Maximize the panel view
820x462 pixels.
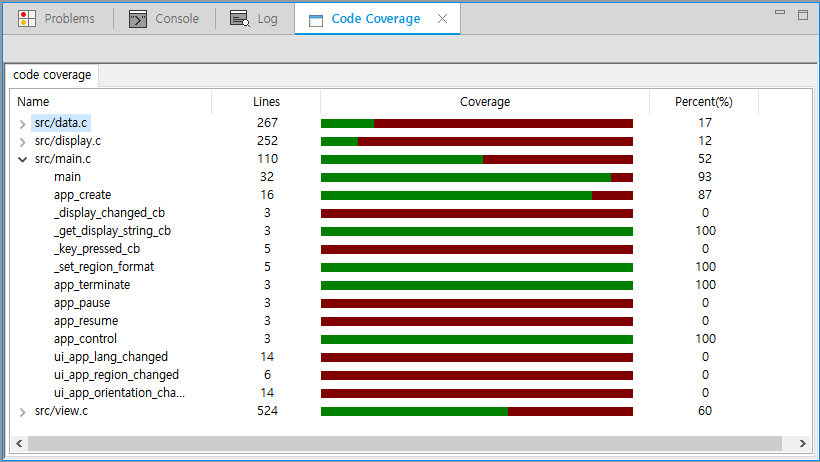coord(802,15)
